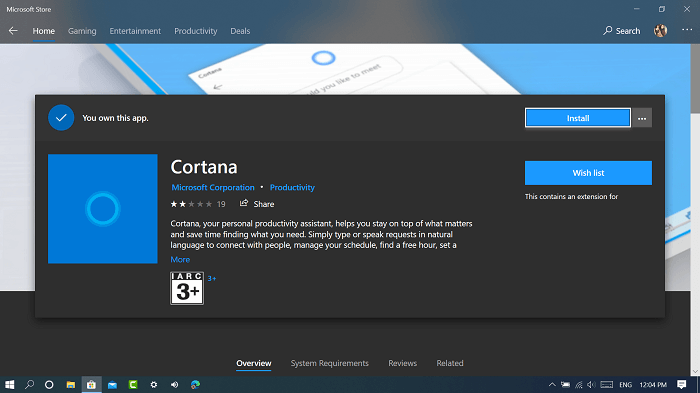Switch to System Requirements tab
This screenshot has height=393, width=700.
point(329,363)
